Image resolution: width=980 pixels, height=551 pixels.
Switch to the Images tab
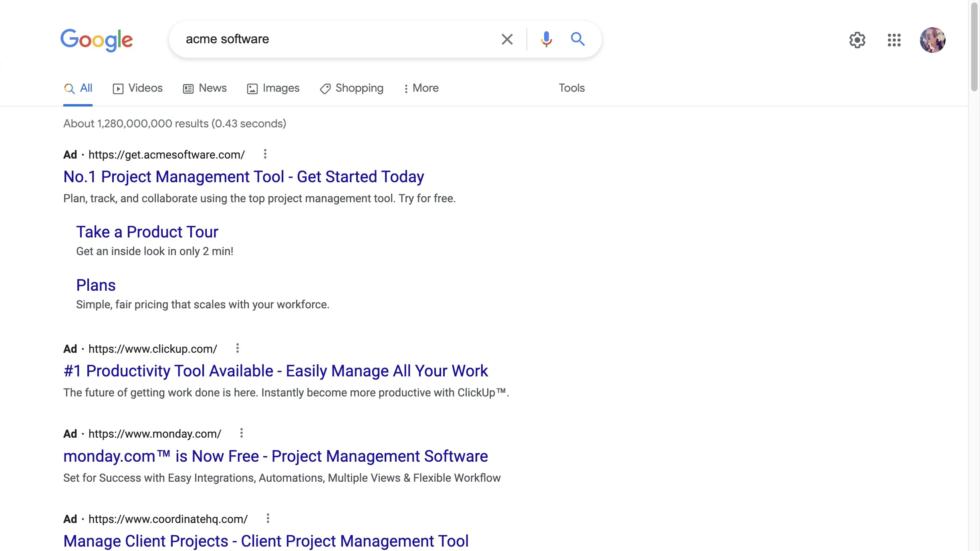click(x=273, y=88)
